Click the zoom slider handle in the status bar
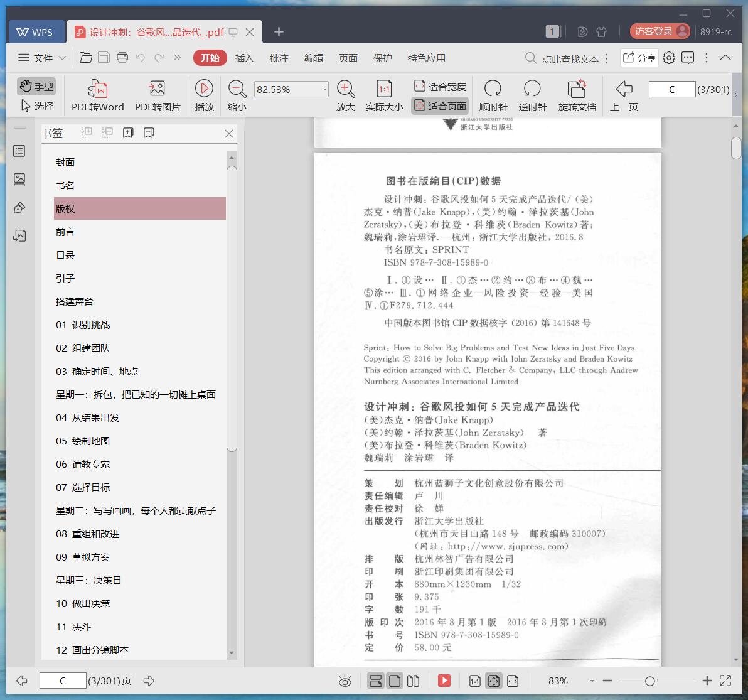Screen dimensions: 748x700 point(649,681)
